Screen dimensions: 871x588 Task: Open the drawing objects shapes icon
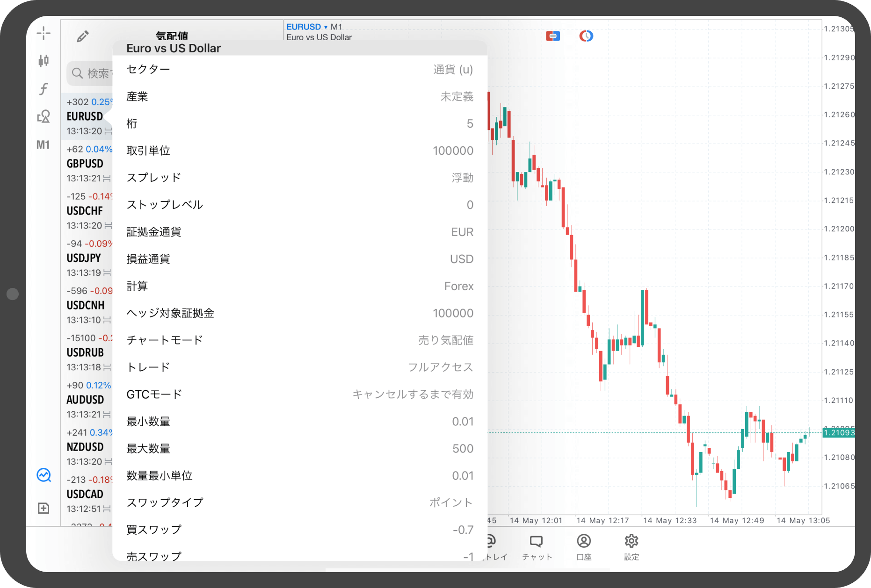44,116
